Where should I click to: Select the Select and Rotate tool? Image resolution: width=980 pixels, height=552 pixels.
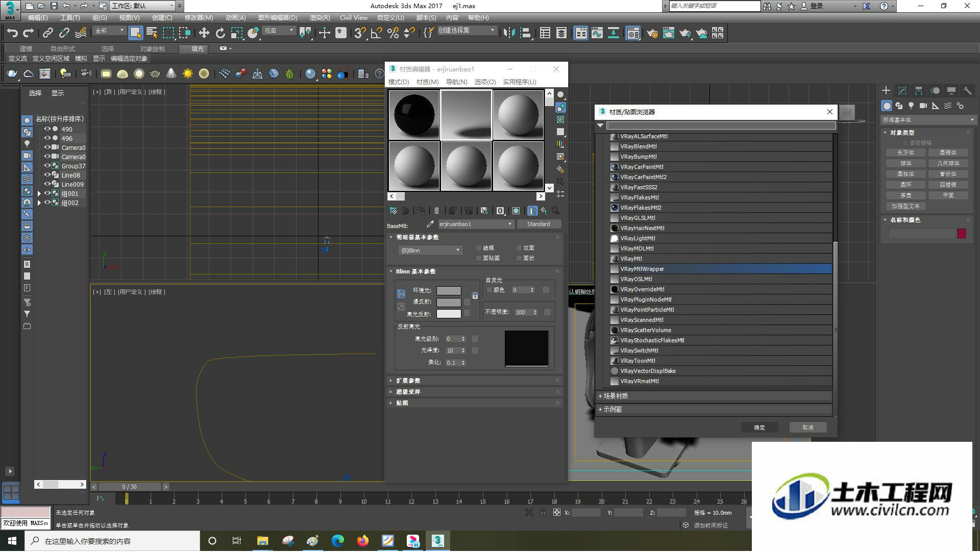tap(220, 33)
